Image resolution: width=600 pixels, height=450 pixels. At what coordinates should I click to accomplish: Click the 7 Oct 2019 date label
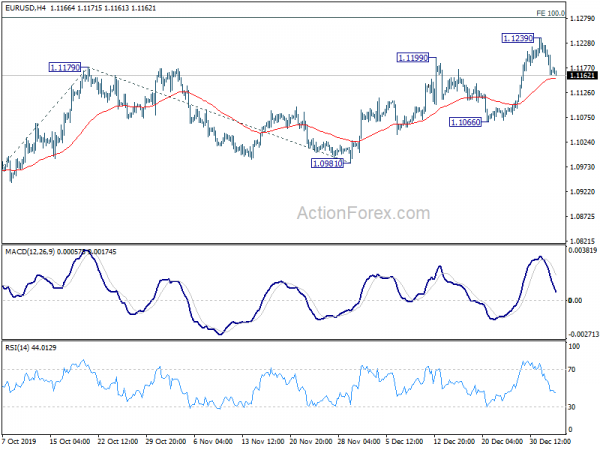tap(19, 441)
